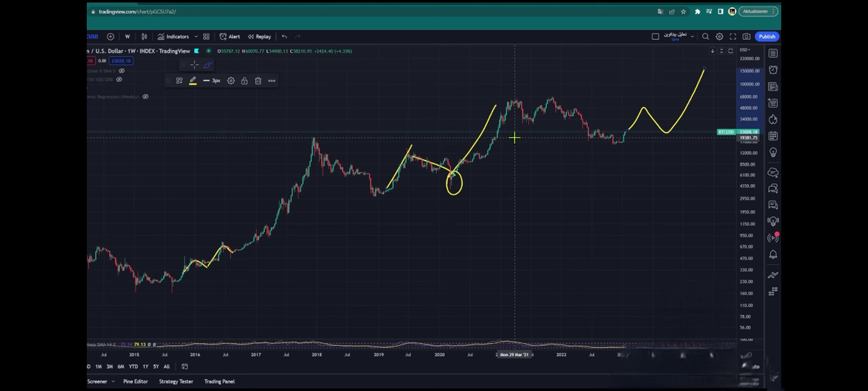This screenshot has width=868, height=391.
Task: Take a chart snapshot with camera icon
Action: (746, 36)
